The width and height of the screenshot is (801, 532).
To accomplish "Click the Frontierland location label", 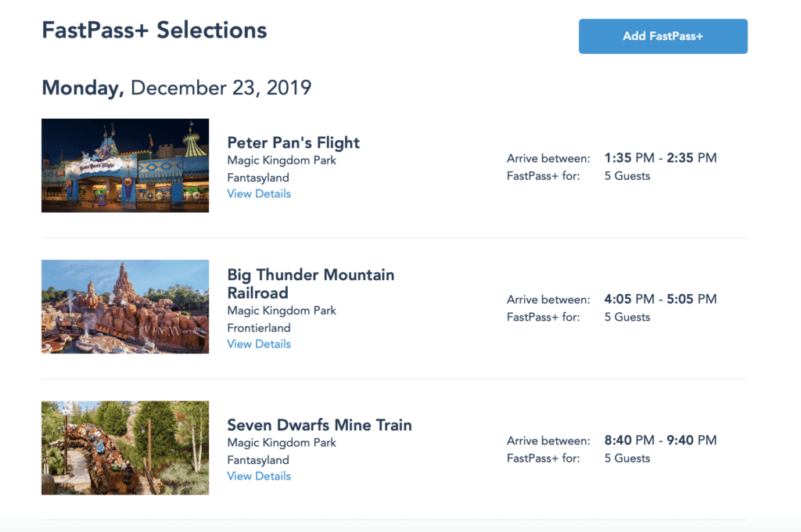I will (x=259, y=328).
